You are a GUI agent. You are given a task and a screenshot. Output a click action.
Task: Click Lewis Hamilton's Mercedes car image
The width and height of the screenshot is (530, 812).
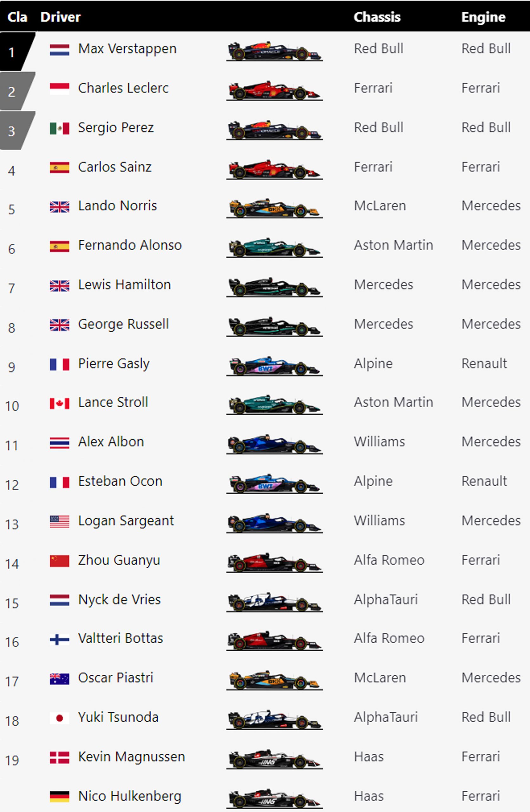pyautogui.click(x=274, y=287)
